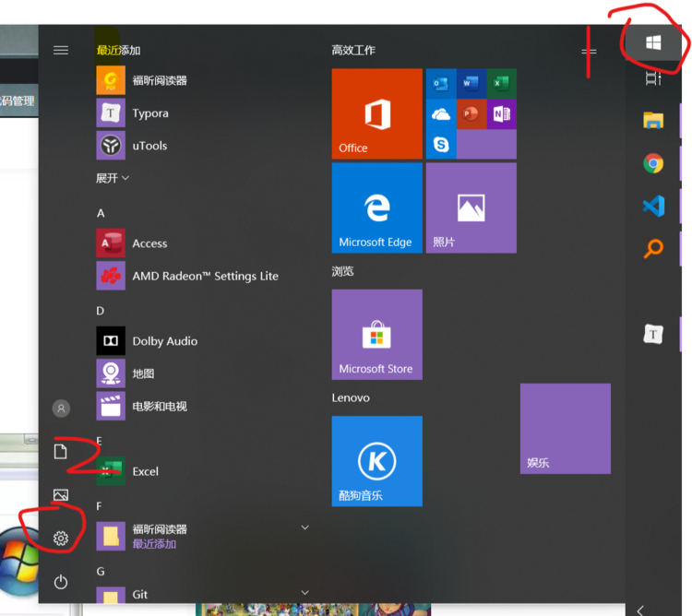
Task: Open the orange magnifier search app
Action: click(x=653, y=248)
